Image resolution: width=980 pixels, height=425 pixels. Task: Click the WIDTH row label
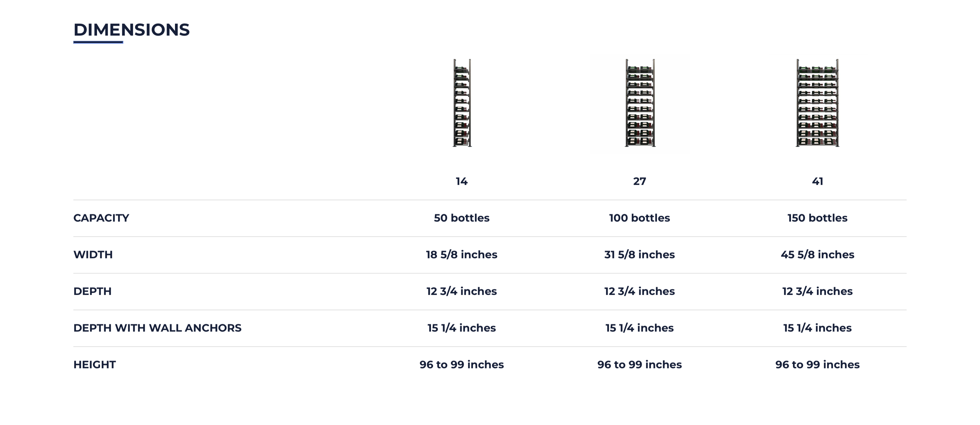tap(93, 255)
